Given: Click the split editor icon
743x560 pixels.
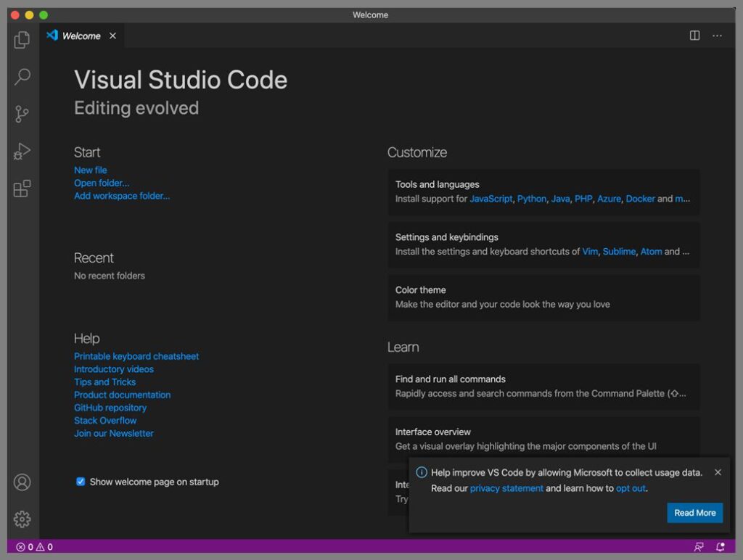Looking at the screenshot, I should point(695,35).
